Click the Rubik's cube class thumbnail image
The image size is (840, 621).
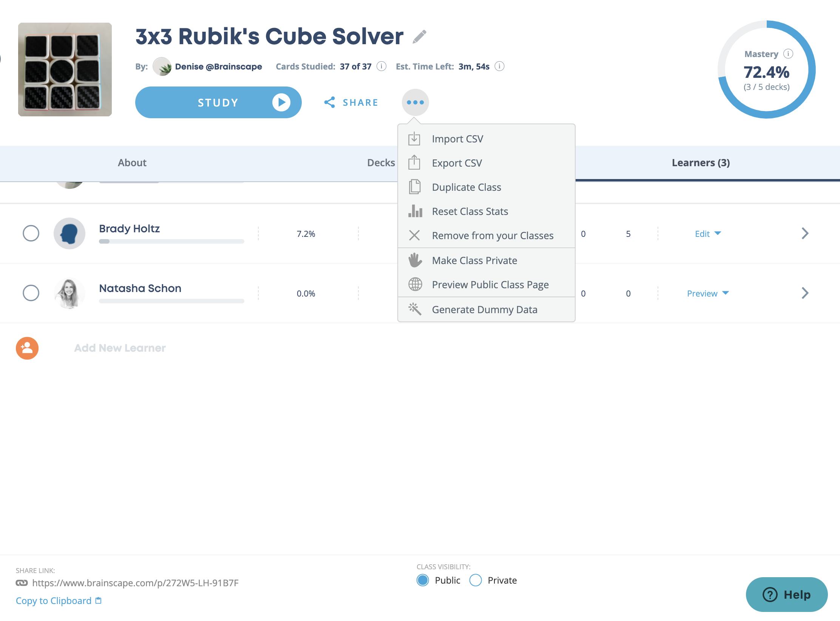(x=65, y=70)
